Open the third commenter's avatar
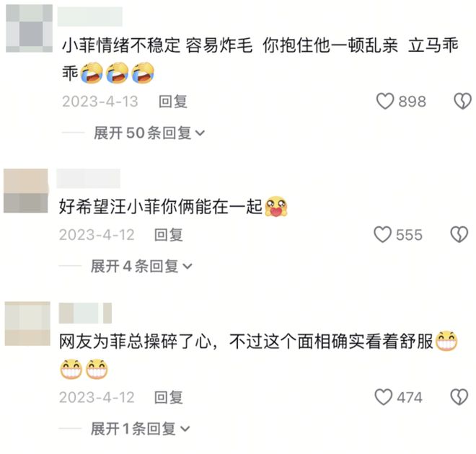The height and width of the screenshot is (454, 476). pos(27,324)
